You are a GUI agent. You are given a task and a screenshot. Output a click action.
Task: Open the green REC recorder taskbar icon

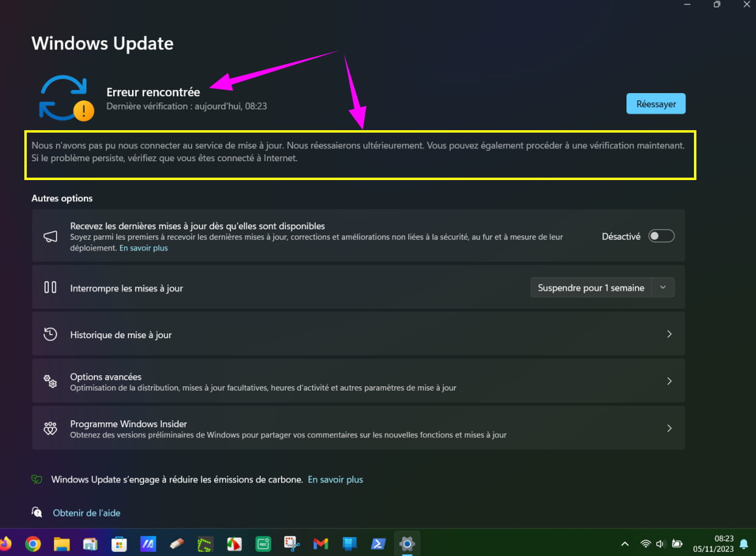click(x=263, y=543)
